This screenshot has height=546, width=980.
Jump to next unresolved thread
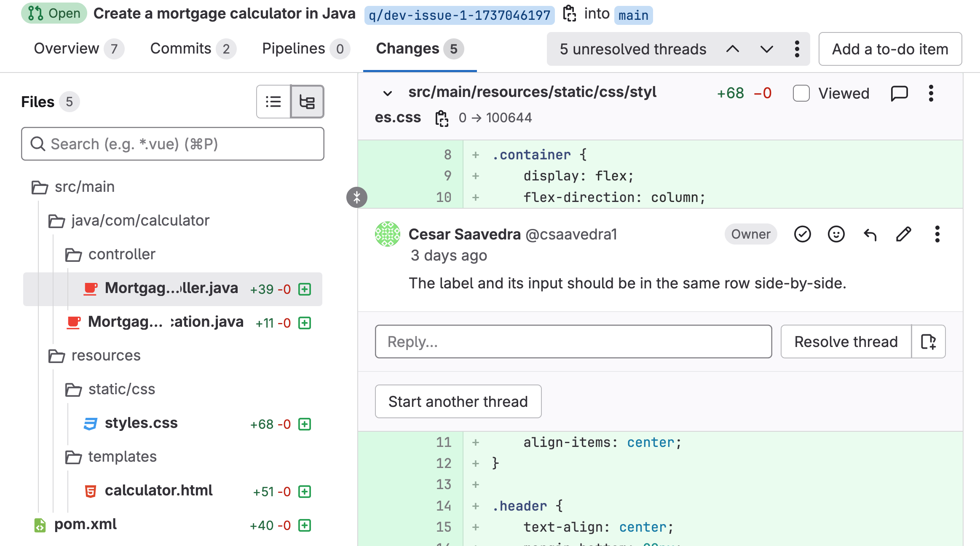(x=766, y=49)
